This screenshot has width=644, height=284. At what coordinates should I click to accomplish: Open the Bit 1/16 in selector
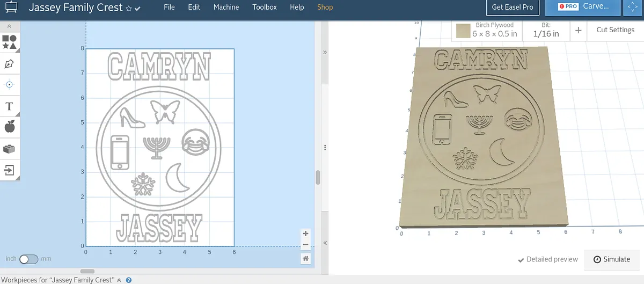(546, 30)
